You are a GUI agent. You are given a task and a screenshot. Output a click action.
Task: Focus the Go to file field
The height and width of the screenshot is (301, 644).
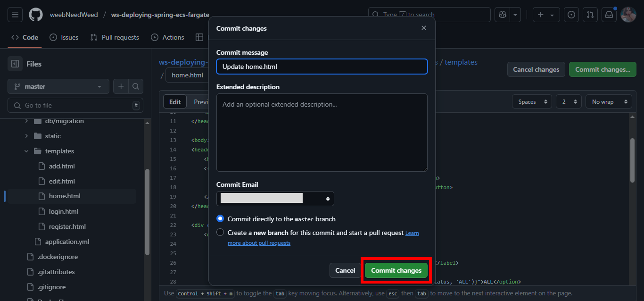pyautogui.click(x=75, y=105)
